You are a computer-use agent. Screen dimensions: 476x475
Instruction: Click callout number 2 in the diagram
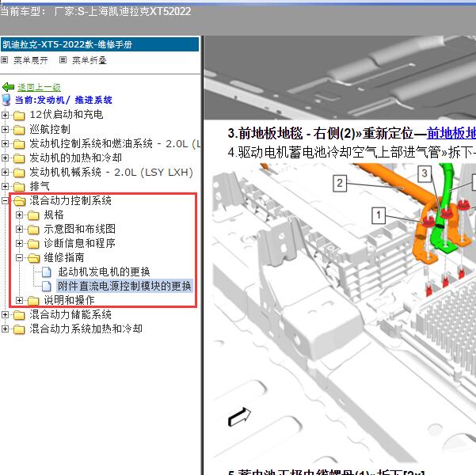point(340,183)
